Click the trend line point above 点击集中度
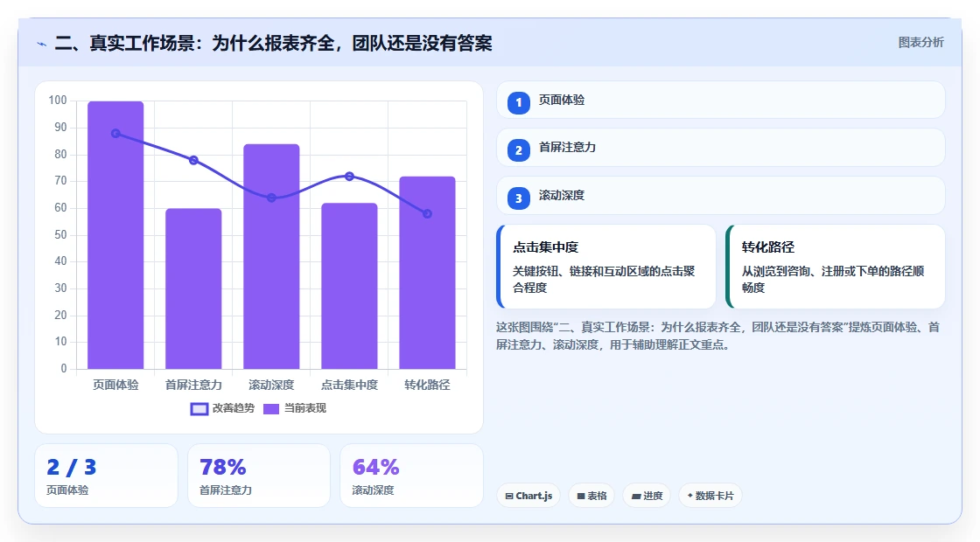The height and width of the screenshot is (542, 980). tap(349, 176)
